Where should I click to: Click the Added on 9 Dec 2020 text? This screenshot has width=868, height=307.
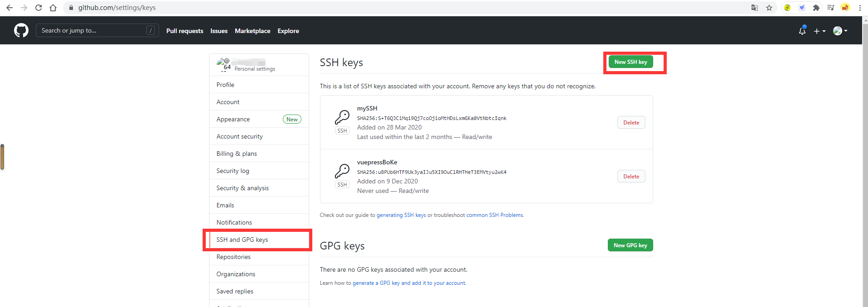[388, 181]
